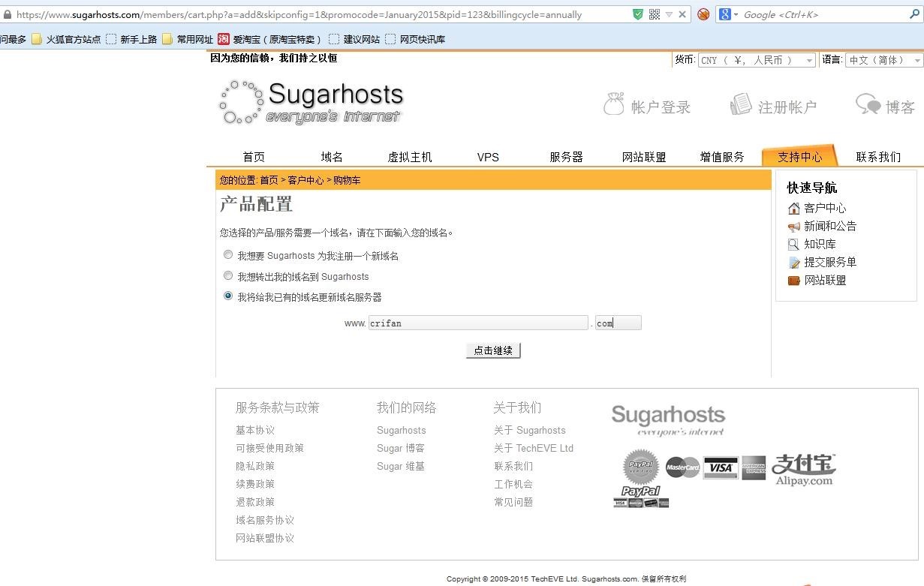
Task: Click the 购物车 breadcrumb link
Action: click(x=347, y=180)
